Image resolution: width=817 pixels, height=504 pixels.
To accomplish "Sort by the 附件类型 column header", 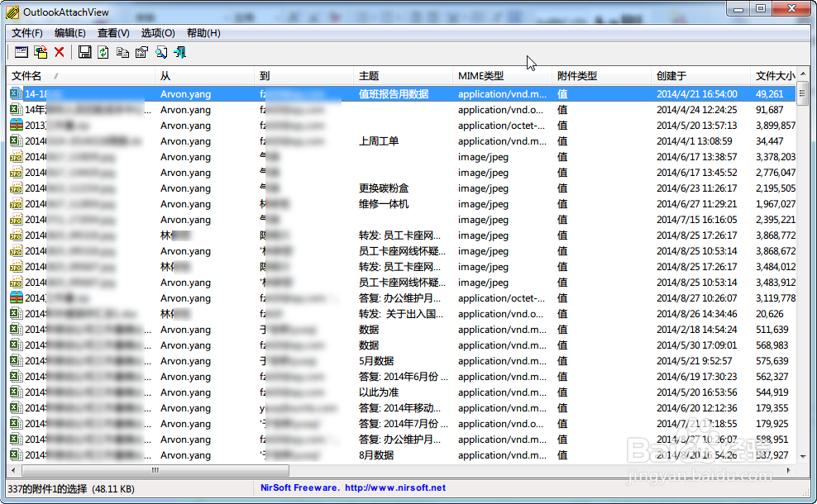I will [x=602, y=76].
